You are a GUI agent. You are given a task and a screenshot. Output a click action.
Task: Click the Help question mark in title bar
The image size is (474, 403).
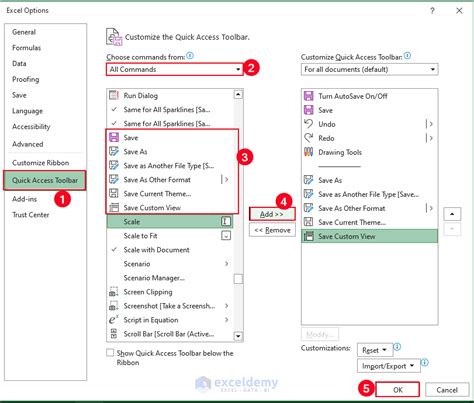pyautogui.click(x=432, y=11)
